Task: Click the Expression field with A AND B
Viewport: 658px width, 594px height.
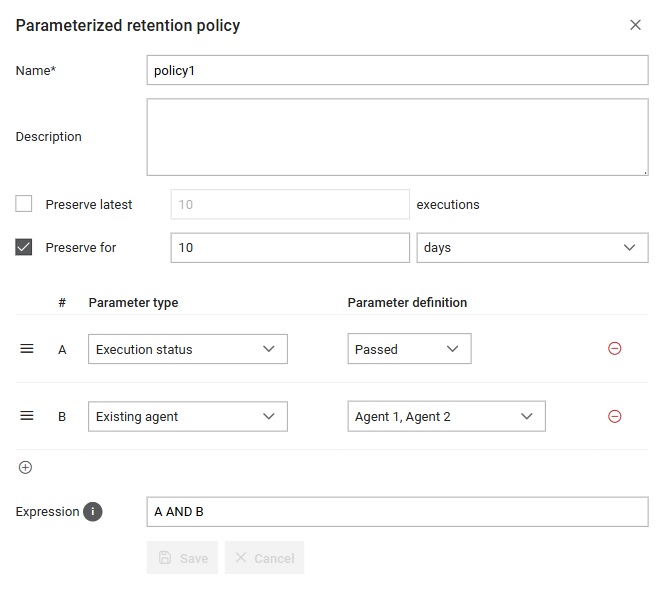Action: point(397,512)
